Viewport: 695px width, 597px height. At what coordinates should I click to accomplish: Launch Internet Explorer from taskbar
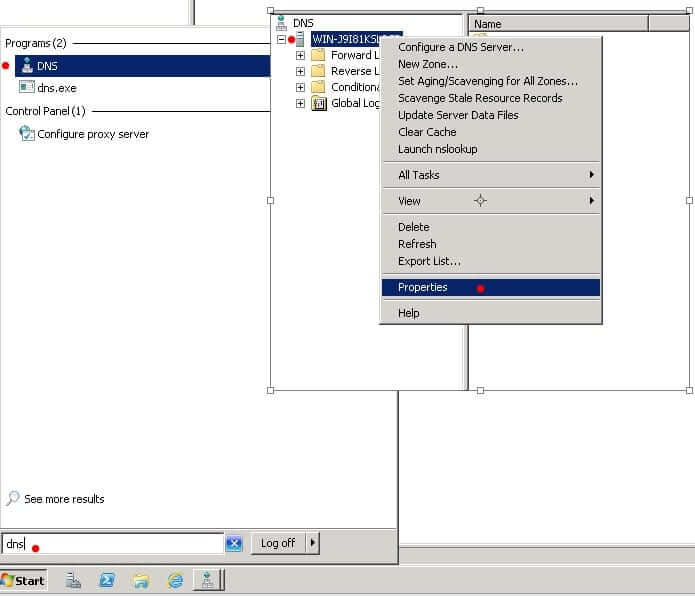[x=175, y=580]
